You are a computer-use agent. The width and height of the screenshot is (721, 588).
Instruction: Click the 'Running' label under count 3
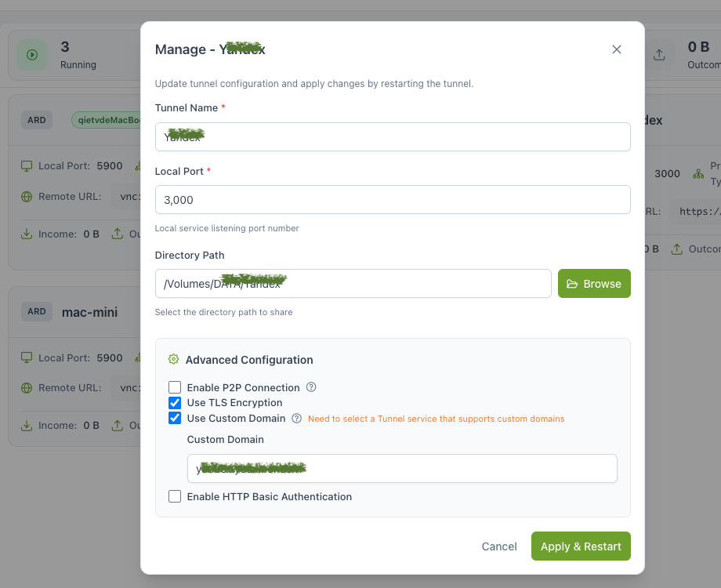[x=78, y=65]
